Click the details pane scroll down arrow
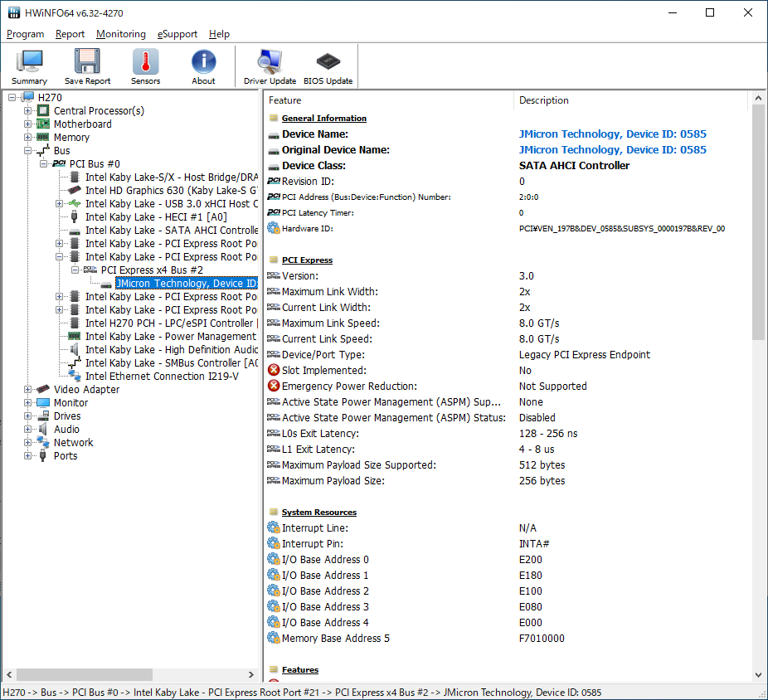The width and height of the screenshot is (768, 700). pos(758,674)
